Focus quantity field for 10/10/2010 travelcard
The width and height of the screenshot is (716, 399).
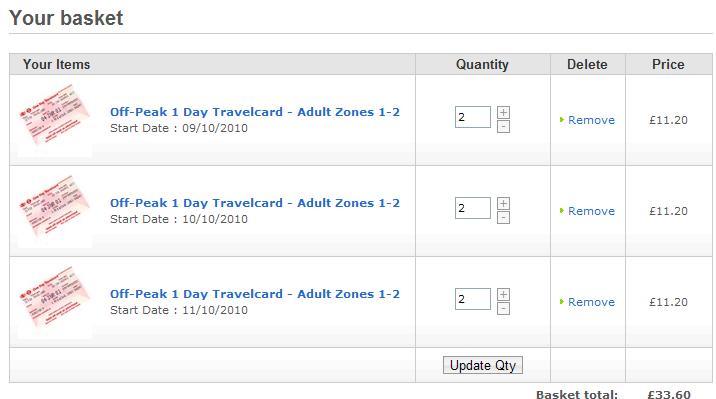tap(473, 208)
